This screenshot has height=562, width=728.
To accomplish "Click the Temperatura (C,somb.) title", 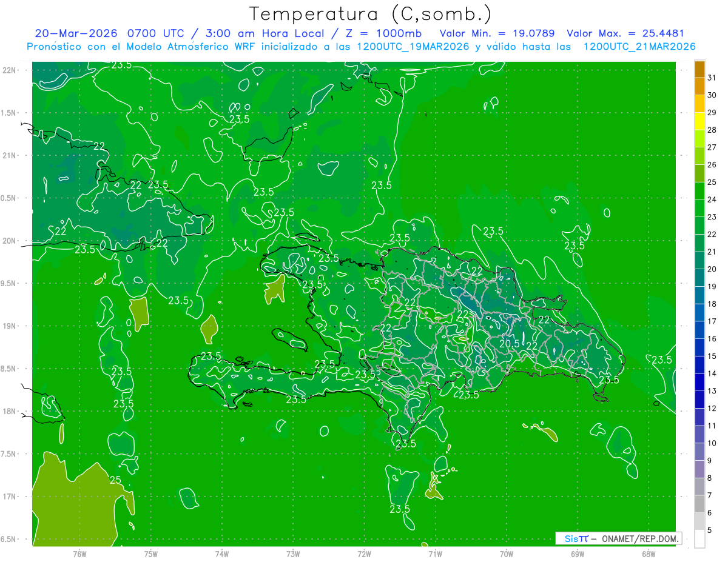I will click(x=371, y=13).
